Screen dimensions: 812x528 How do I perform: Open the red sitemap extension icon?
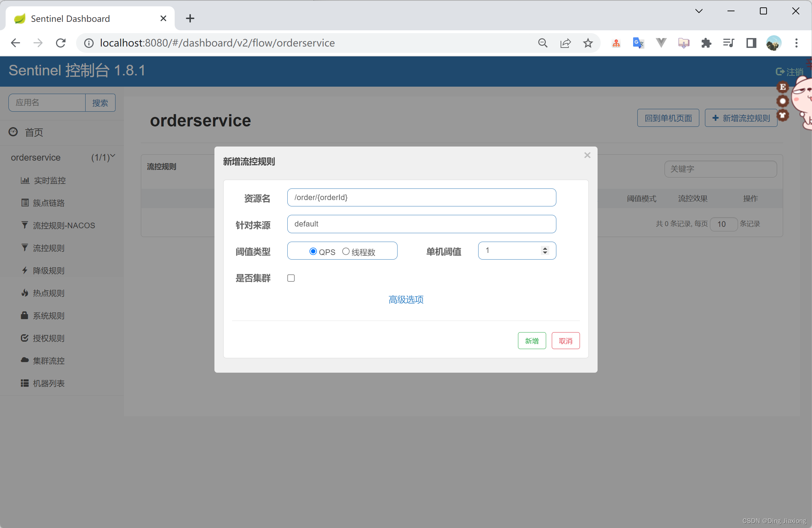616,43
